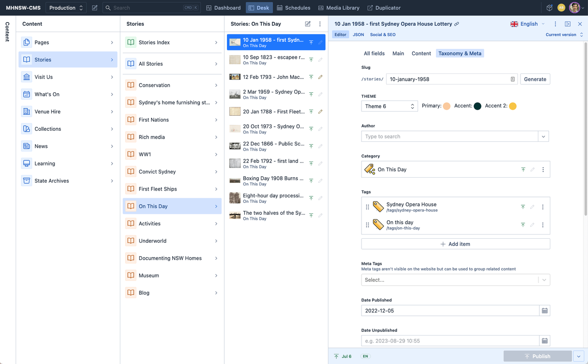The image size is (588, 364).
Task: Open the compose new document icon beside Production
Action: (x=95, y=8)
